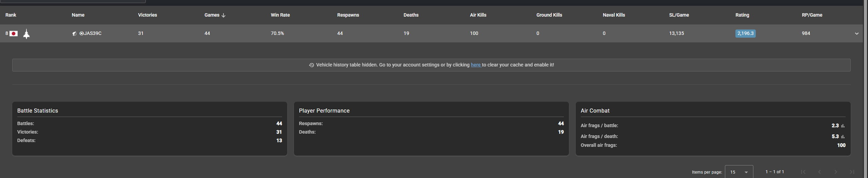Go to the next page
Screen dimensions: 868x178
(836, 172)
